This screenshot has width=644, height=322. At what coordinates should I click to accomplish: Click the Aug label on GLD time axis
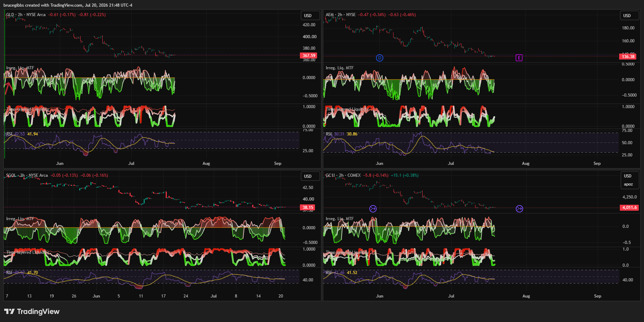206,163
